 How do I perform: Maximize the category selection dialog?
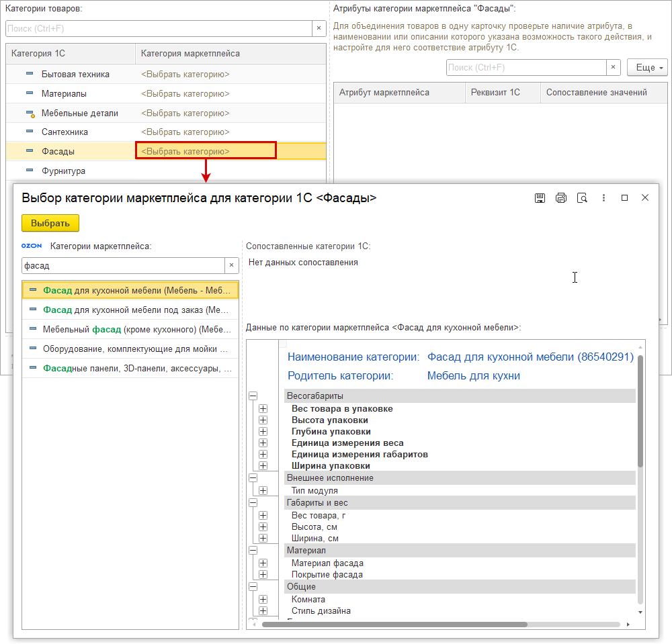(x=624, y=198)
